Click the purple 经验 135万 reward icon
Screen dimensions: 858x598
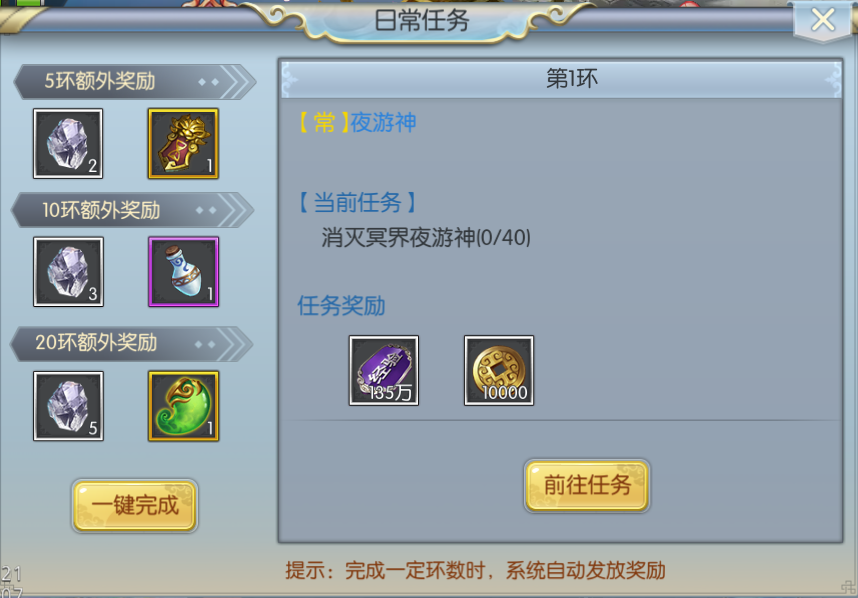tap(384, 370)
